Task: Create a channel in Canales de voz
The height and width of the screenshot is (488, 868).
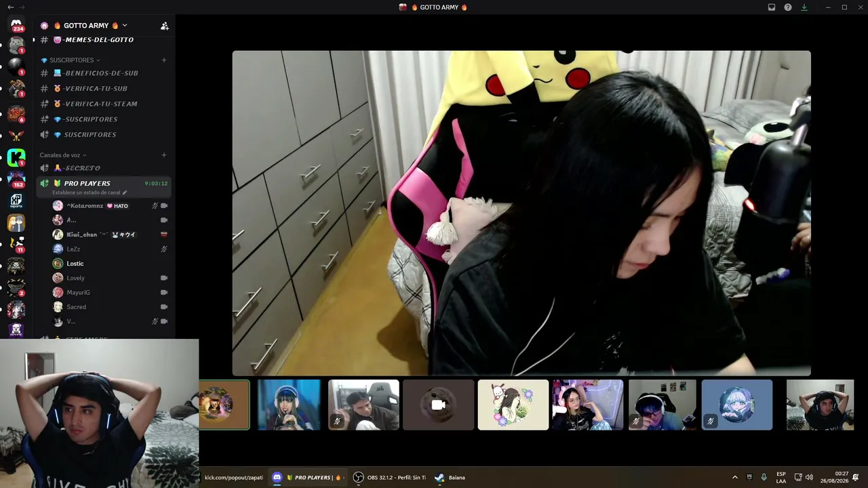Action: tap(164, 155)
